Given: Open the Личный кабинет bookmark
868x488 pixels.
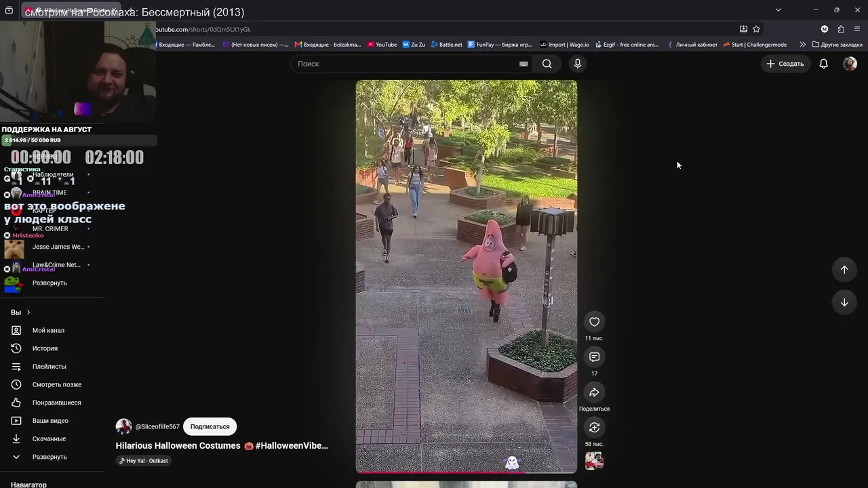Looking at the screenshot, I should (692, 45).
